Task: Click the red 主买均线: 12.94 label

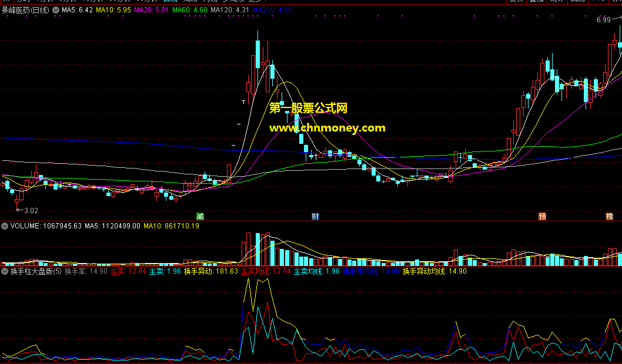Action: coord(266,271)
